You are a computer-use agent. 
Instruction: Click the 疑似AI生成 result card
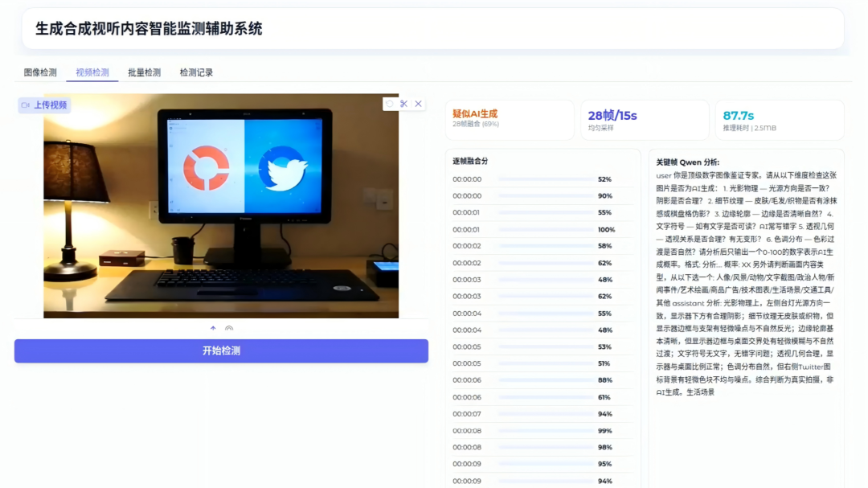(510, 120)
